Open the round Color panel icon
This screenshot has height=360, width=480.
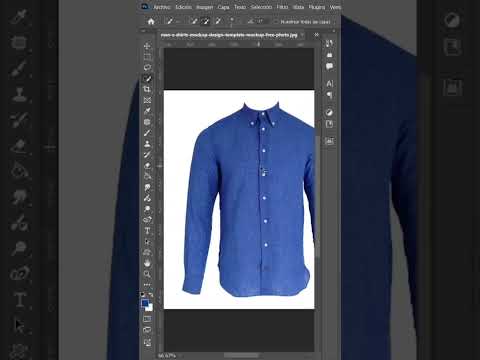(329, 112)
